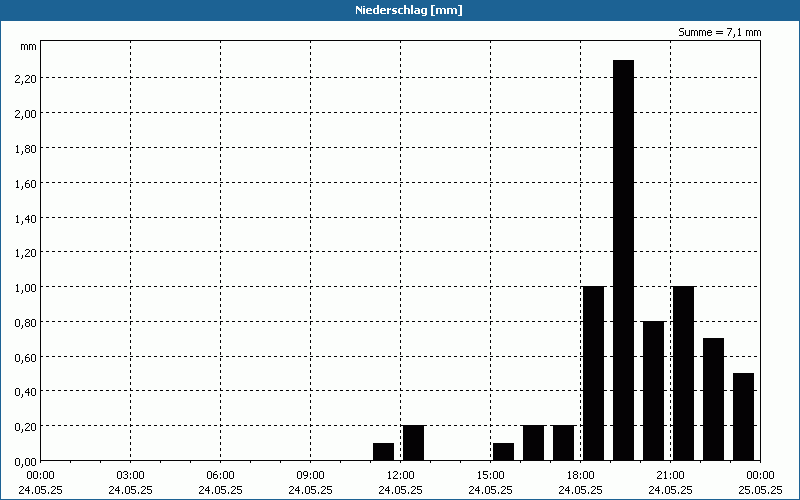
Task: Select the y-axis value '2,00'
Action: point(26,114)
